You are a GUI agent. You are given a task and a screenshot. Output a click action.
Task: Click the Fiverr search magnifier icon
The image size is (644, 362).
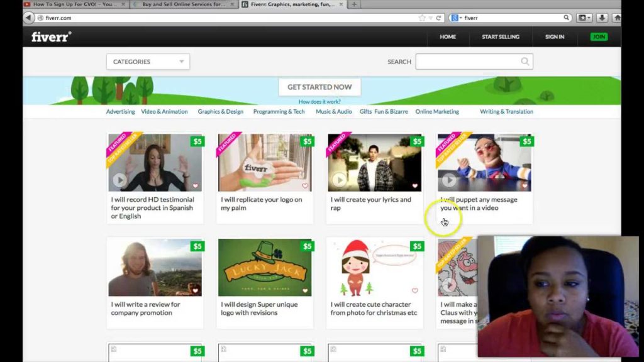point(525,62)
